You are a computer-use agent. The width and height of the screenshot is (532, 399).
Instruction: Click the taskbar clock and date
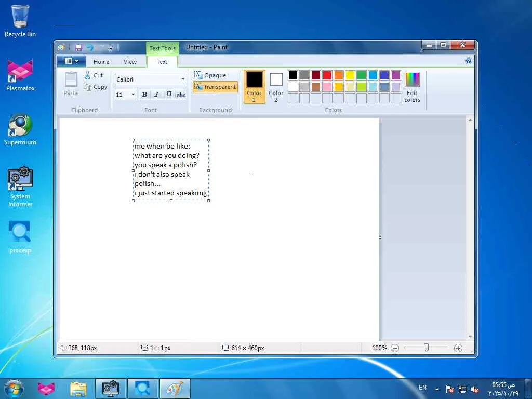point(503,389)
